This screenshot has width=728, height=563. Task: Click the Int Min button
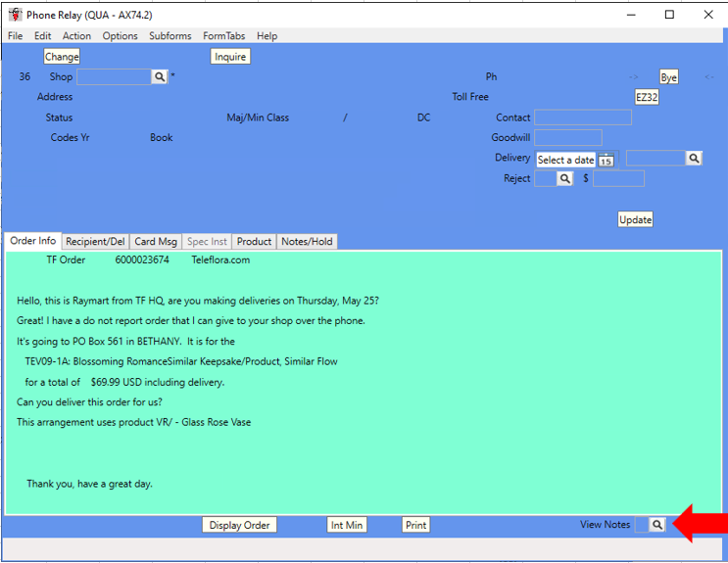click(x=347, y=525)
